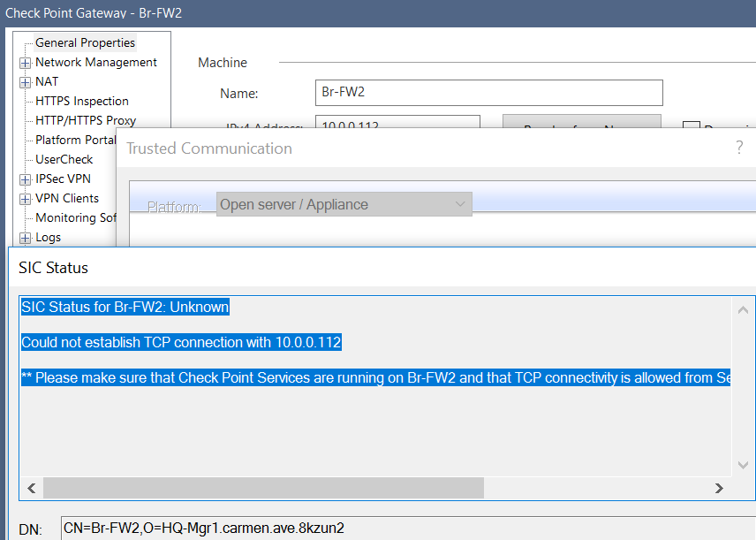Expand the VPN Clients tree node
The width and height of the screenshot is (756, 540).
click(25, 199)
